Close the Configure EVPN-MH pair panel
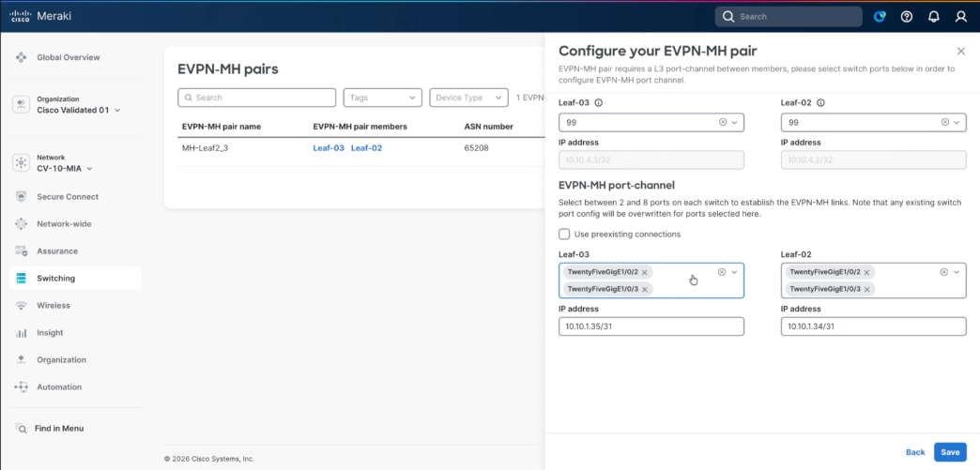The image size is (980, 470). pyautogui.click(x=960, y=52)
